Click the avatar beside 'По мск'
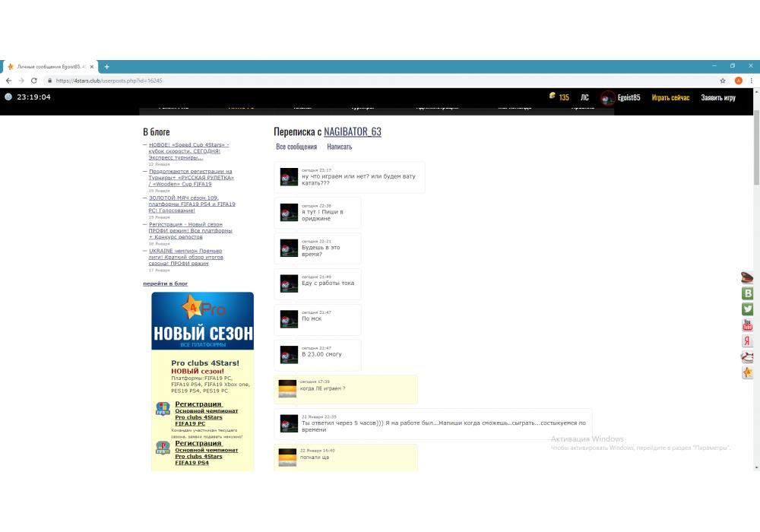 click(289, 319)
